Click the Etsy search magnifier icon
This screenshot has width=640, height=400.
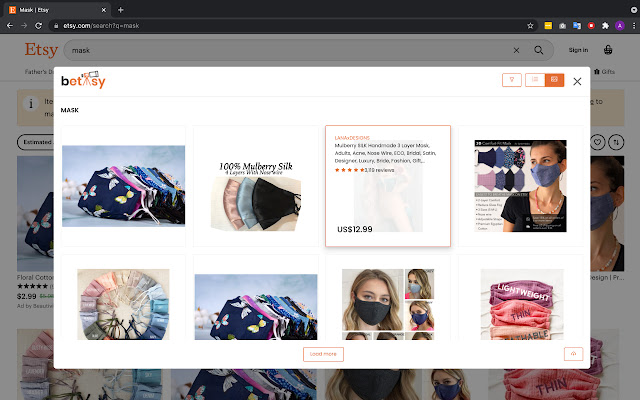pos(539,50)
